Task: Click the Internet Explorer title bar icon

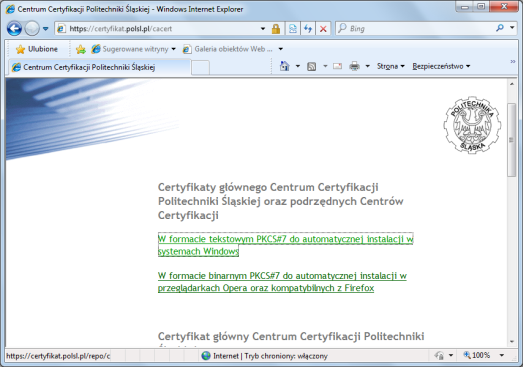Action: pyautogui.click(x=10, y=9)
